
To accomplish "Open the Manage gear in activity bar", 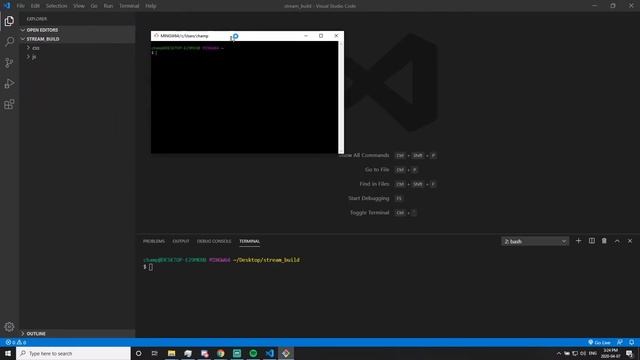I will [x=9, y=327].
